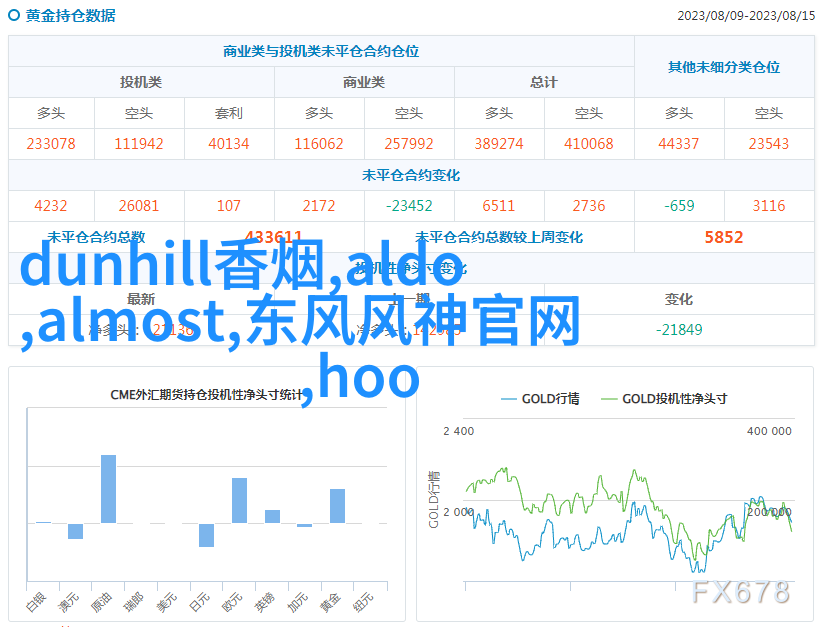The image size is (820, 627).
Task: Click the circle icon beside 黄金持仓数据
Action: click(14, 15)
